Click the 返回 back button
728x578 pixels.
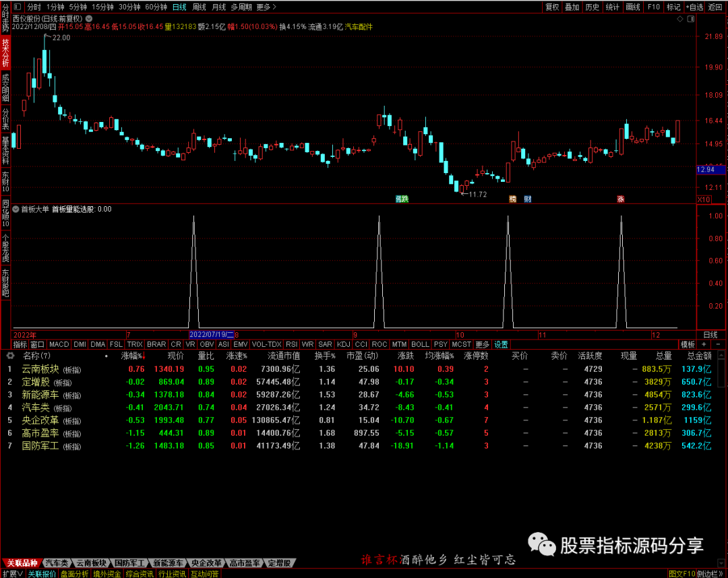[x=715, y=7]
